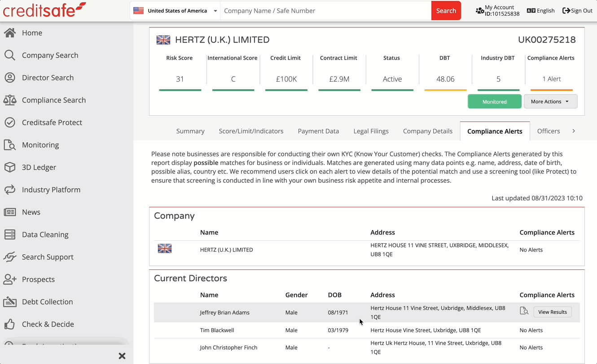Click the Director Search person icon
The image size is (597, 364).
[x=9, y=78]
